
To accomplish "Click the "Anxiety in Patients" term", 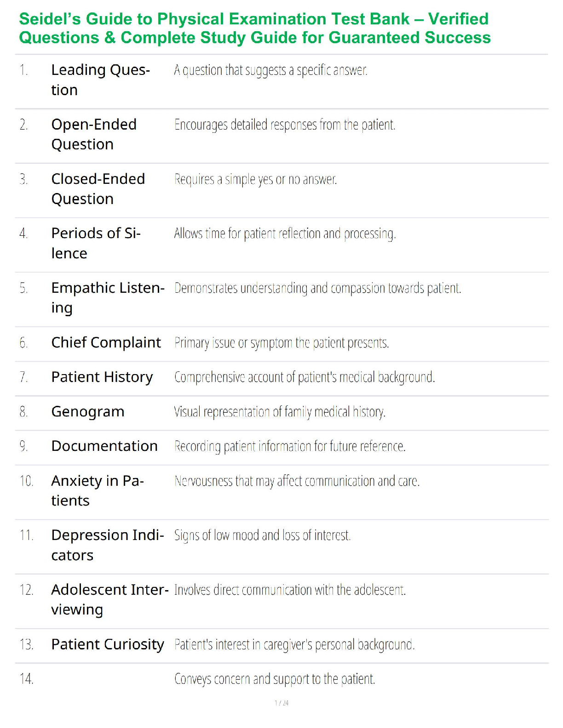I will pos(98,490).
